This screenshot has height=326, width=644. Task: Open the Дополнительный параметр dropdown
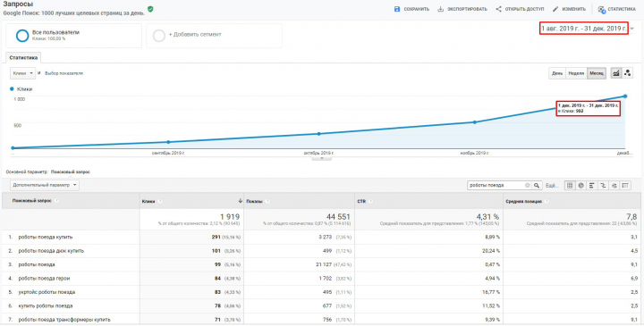(x=45, y=185)
